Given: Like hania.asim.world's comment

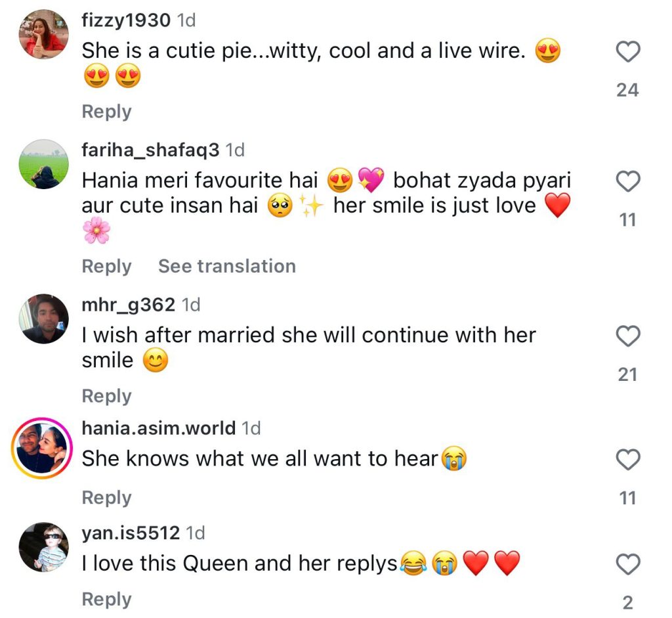Looking at the screenshot, I should coord(628,460).
